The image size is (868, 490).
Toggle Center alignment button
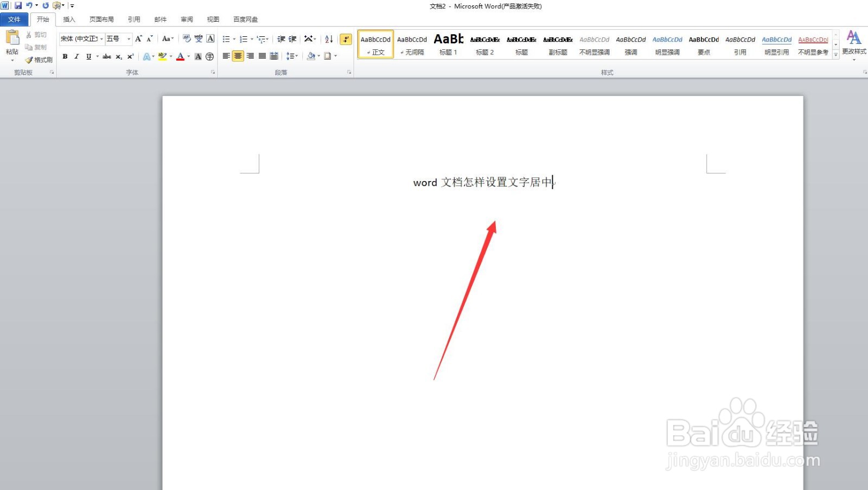pyautogui.click(x=238, y=56)
